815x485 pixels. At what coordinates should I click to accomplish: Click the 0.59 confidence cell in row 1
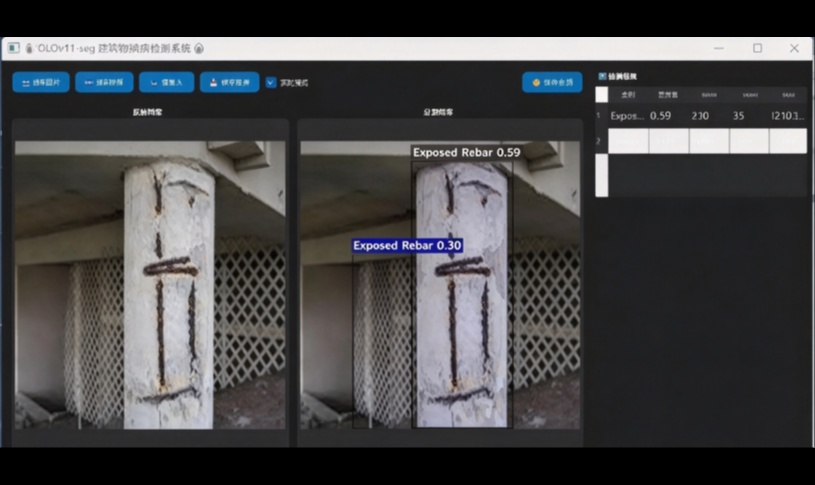(661, 116)
